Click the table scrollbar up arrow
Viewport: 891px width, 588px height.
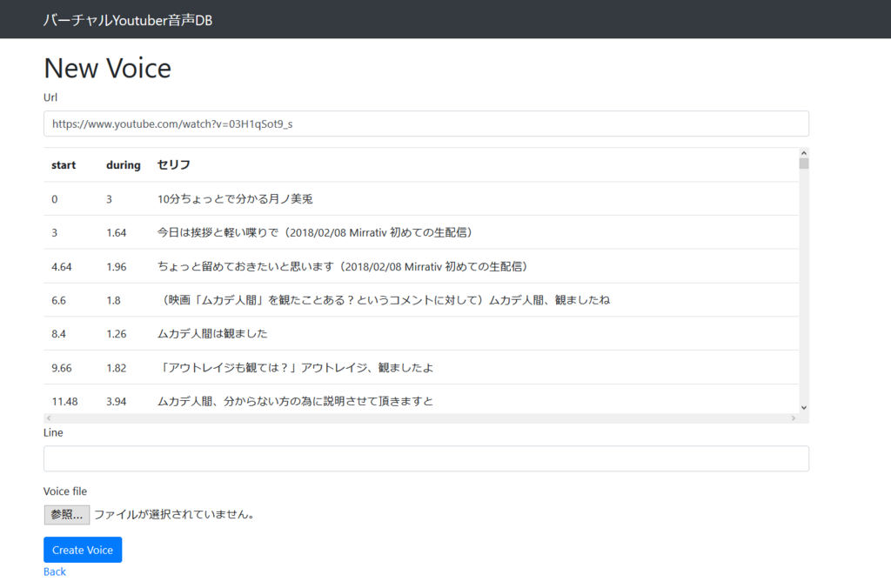pos(803,153)
